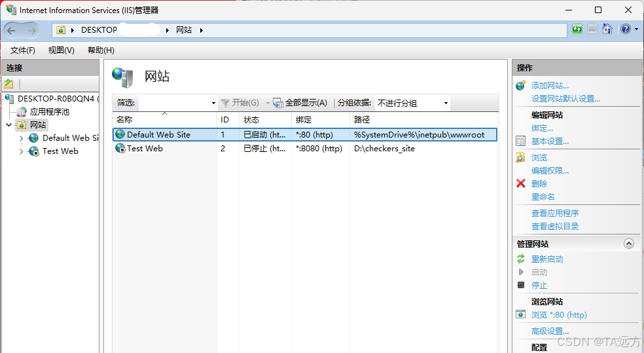Expand Default Web Site tree node

coord(22,138)
